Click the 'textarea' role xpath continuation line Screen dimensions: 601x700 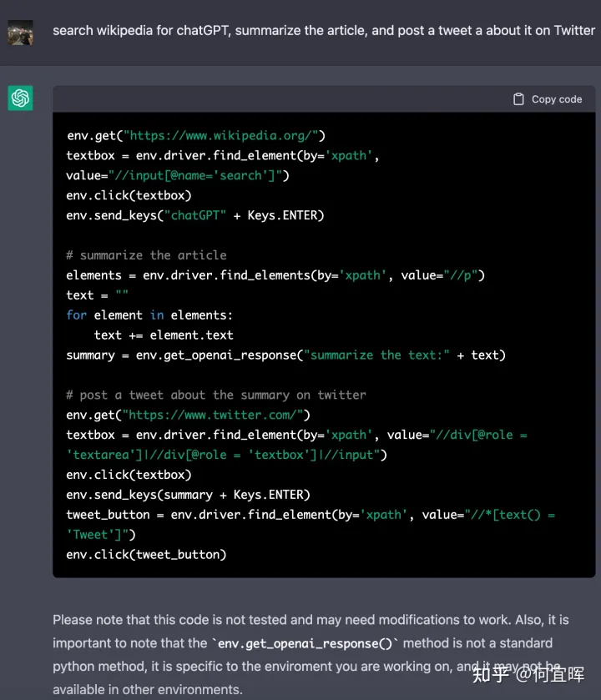226,455
